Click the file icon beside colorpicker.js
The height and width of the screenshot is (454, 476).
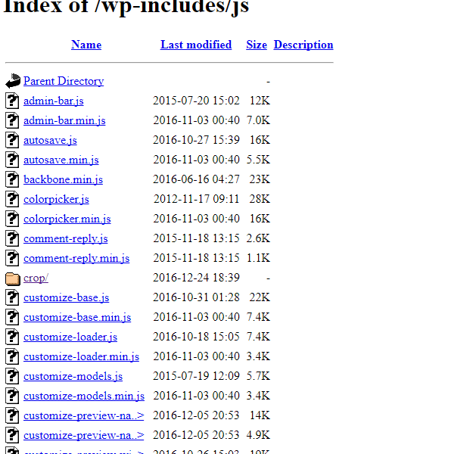12,199
